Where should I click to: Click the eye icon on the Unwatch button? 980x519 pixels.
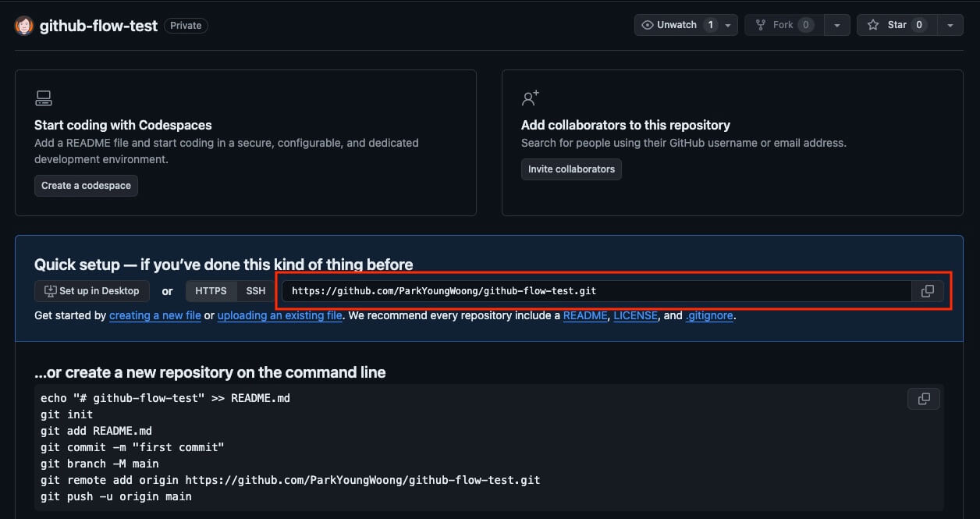[648, 24]
